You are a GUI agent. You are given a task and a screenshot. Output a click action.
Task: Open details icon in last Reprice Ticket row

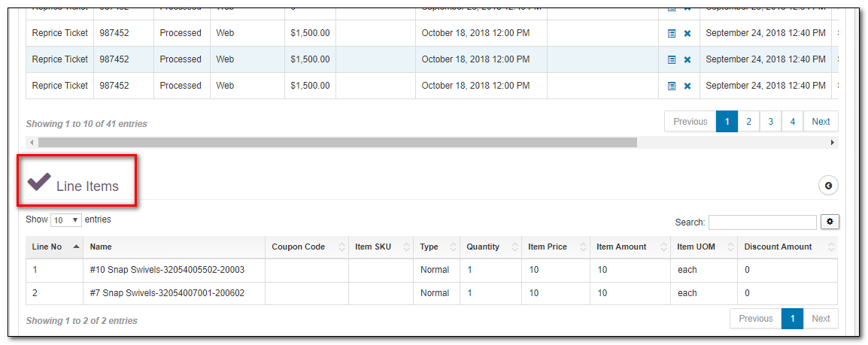672,86
